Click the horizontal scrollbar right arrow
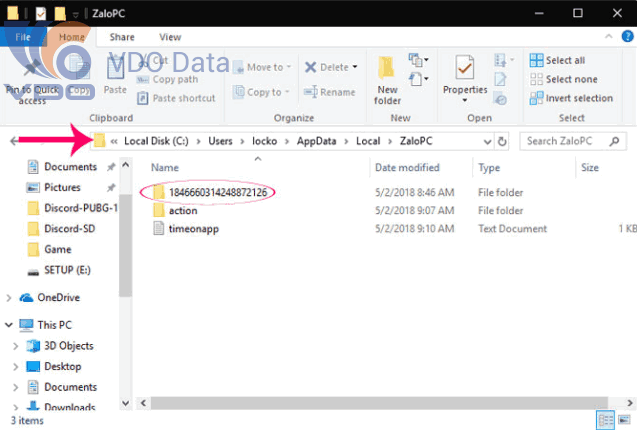Viewport: 637px width, 430px height. (629, 403)
